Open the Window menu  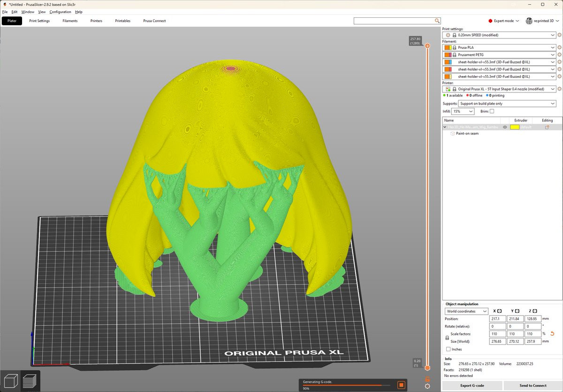coord(28,12)
